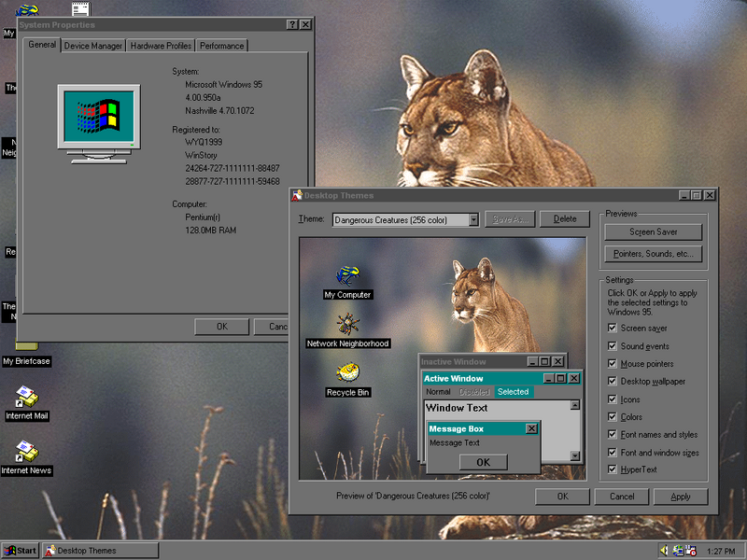Click the Screen Saver preview button

coord(653,231)
